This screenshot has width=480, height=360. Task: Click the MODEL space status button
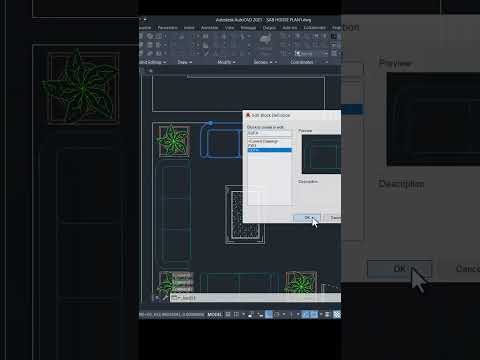coord(215,314)
